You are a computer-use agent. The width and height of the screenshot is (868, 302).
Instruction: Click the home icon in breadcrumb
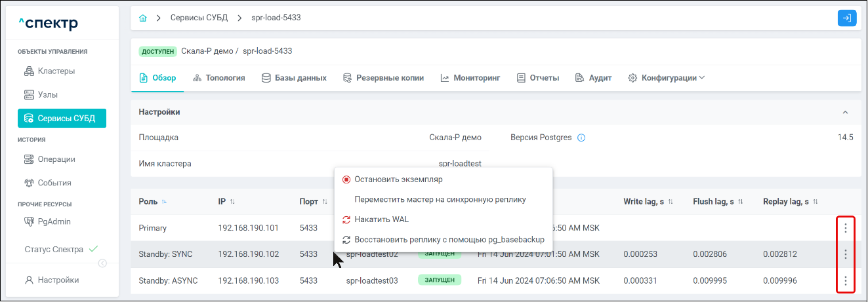[143, 18]
